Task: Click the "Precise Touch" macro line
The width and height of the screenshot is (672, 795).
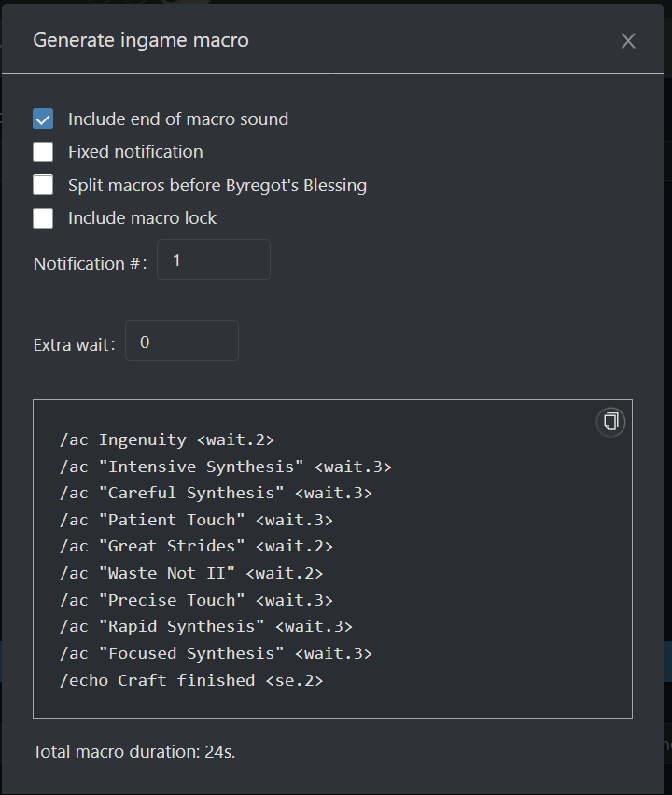Action: coord(195,600)
